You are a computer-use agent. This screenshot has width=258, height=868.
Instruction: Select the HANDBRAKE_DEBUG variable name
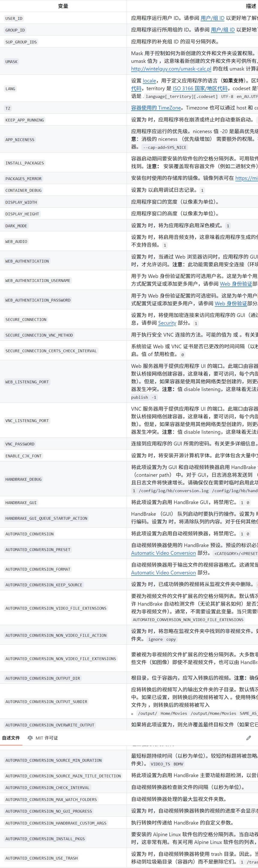click(24, 479)
